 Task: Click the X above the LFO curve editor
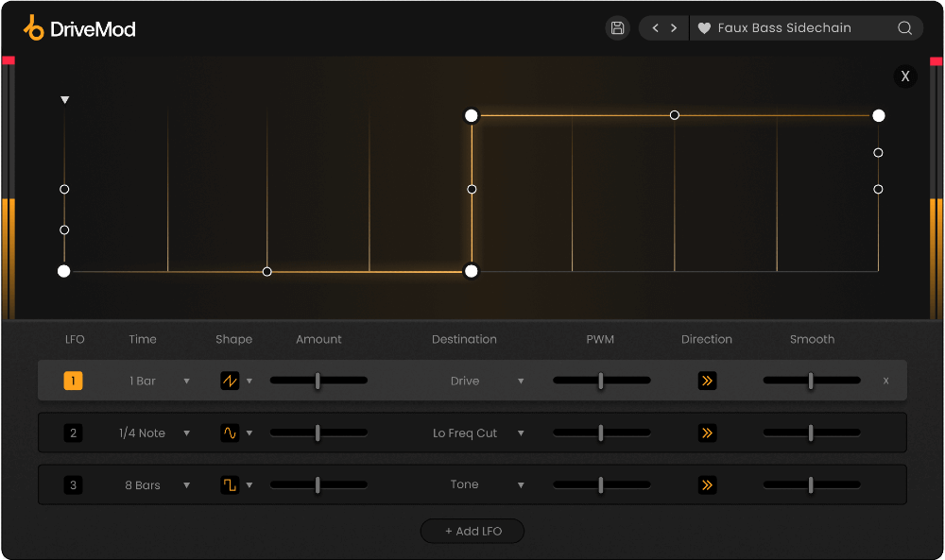click(x=905, y=76)
